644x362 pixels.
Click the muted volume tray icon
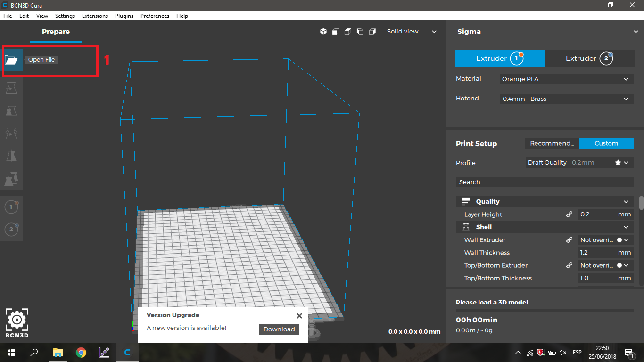tap(563, 353)
